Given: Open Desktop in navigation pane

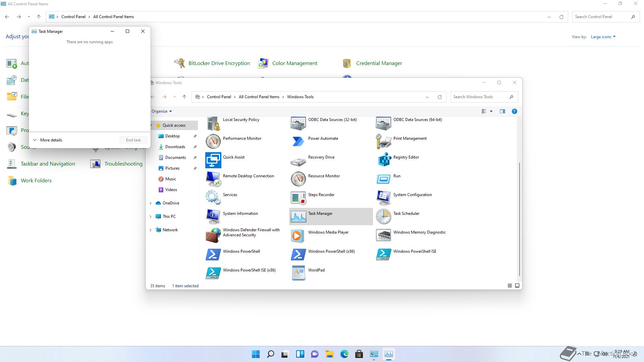Looking at the screenshot, I should click(172, 136).
